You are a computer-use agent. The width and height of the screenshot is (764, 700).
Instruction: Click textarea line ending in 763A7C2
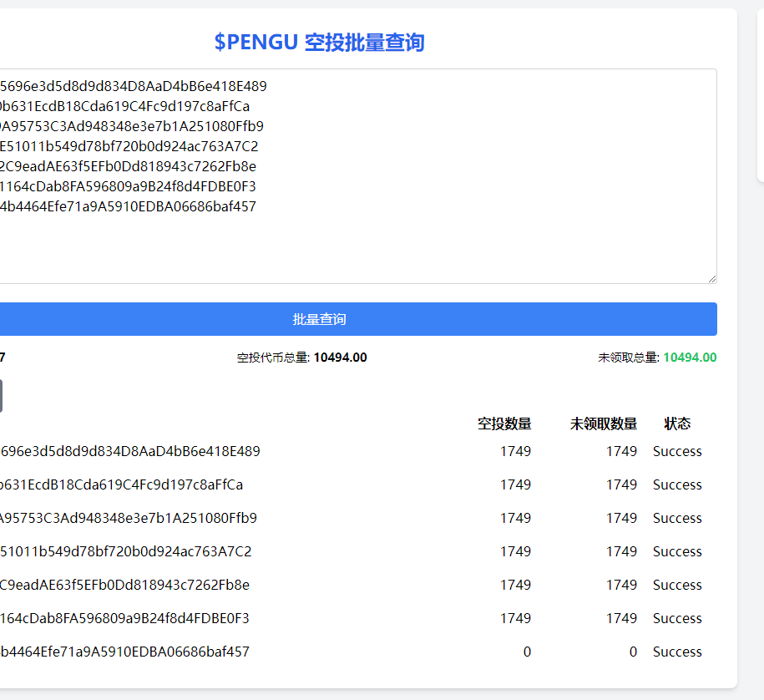click(129, 146)
